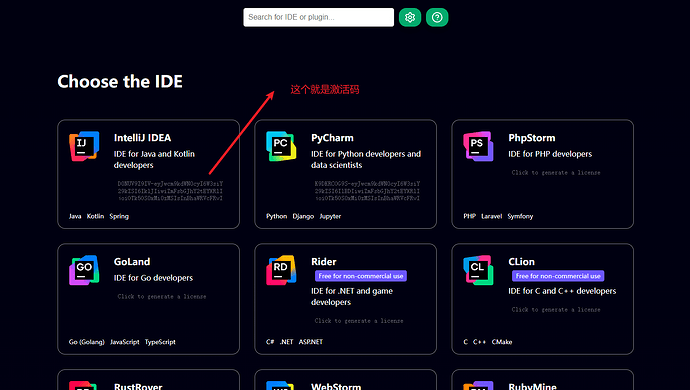Screen dimensions: 690x390
Task: Click 'IDE for Go developers' description
Action: pos(153,278)
